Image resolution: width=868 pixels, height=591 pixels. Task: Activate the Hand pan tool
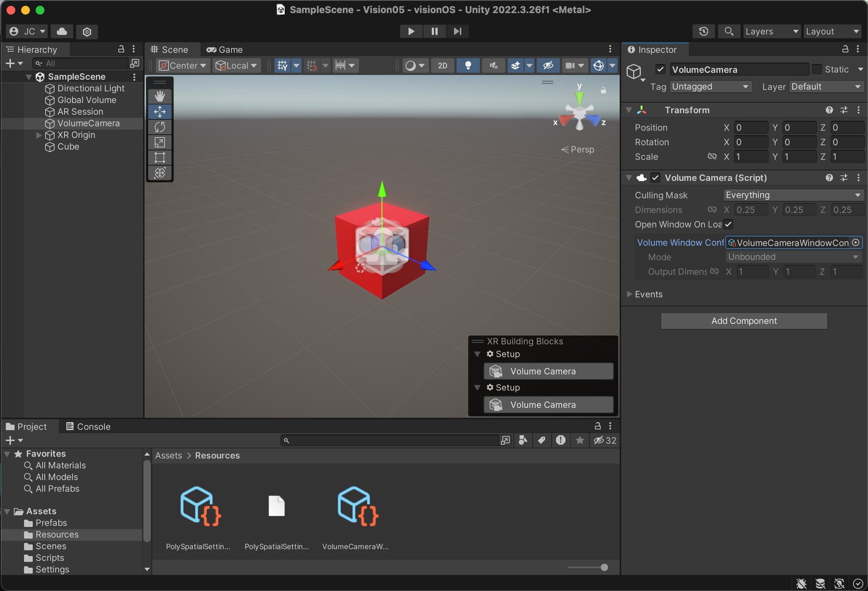coord(159,96)
